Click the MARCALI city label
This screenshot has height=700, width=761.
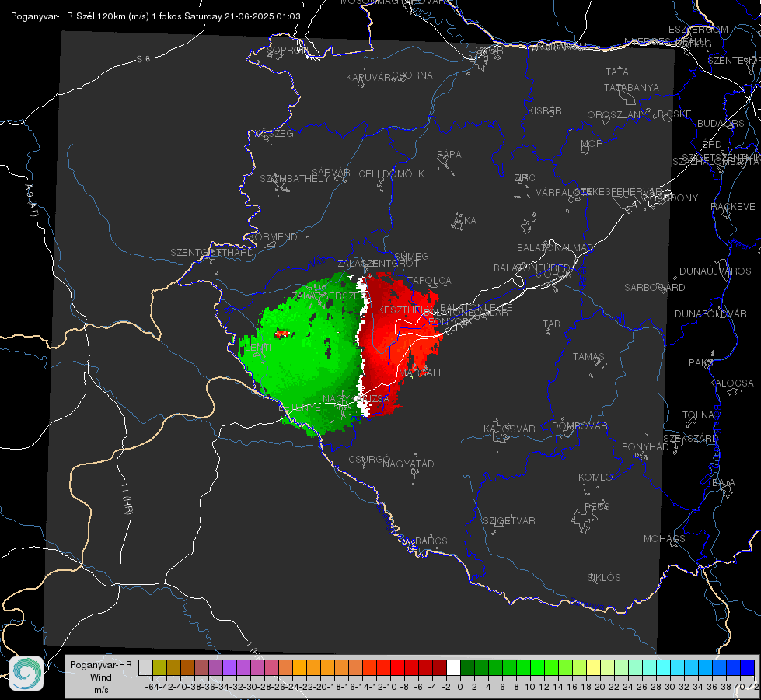coord(420,373)
